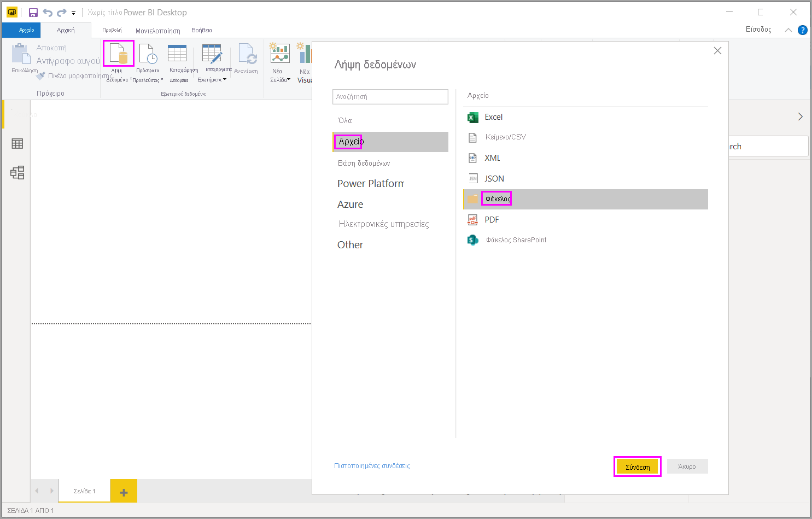Screen dimensions: 812x519
Task: Collapse the ribbon with the chevron
Action: click(788, 30)
